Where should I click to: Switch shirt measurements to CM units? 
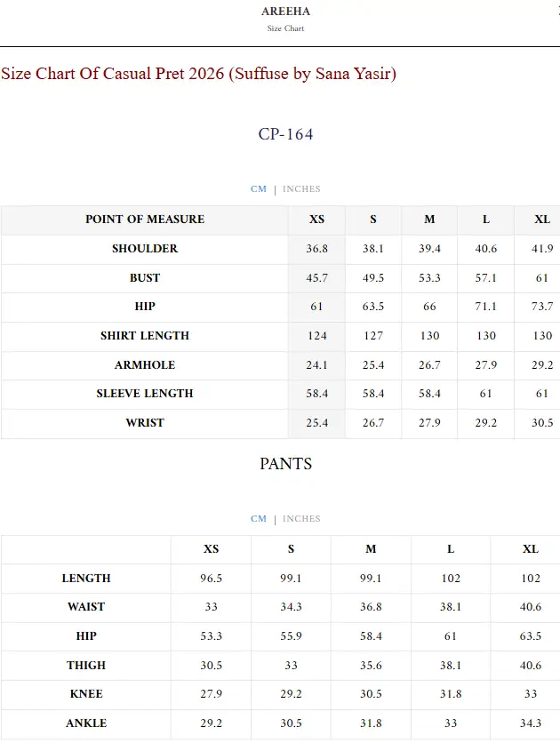(x=259, y=188)
